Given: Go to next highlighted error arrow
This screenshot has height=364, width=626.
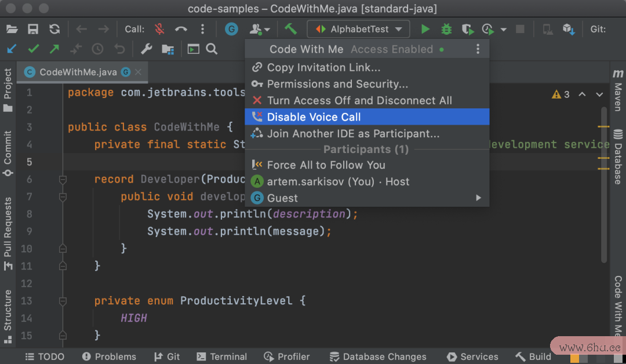Looking at the screenshot, I should click(599, 94).
